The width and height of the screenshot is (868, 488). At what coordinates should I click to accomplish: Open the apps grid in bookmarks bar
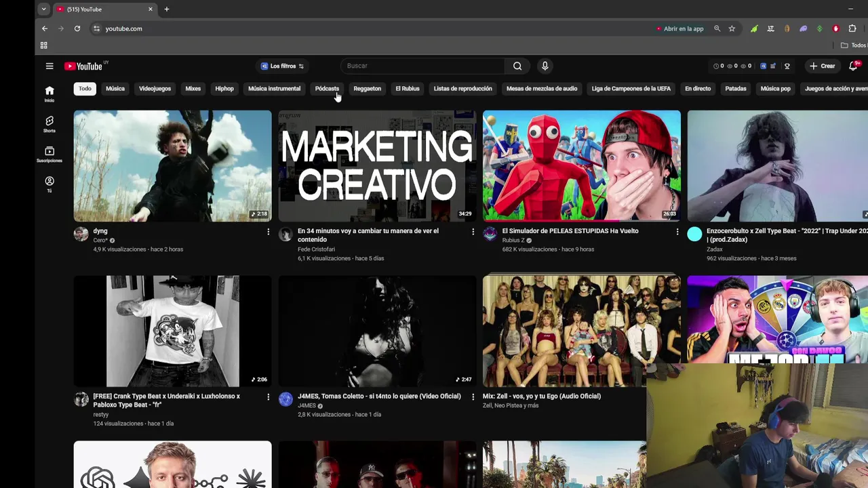click(44, 45)
